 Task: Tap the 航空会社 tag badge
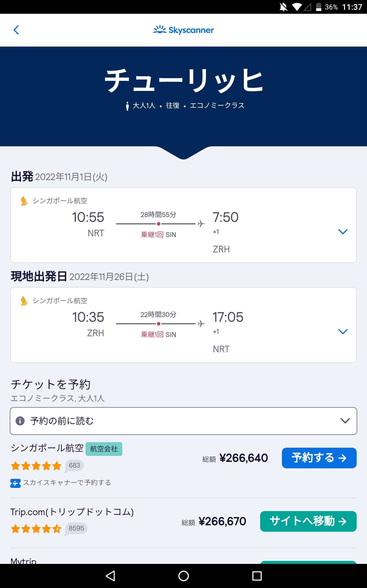pyautogui.click(x=104, y=449)
